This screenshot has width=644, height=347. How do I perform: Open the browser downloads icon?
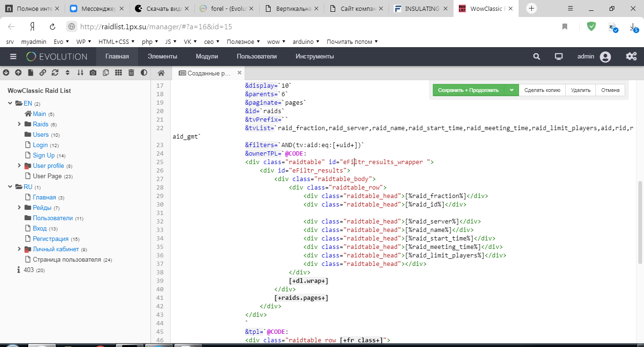(x=634, y=28)
